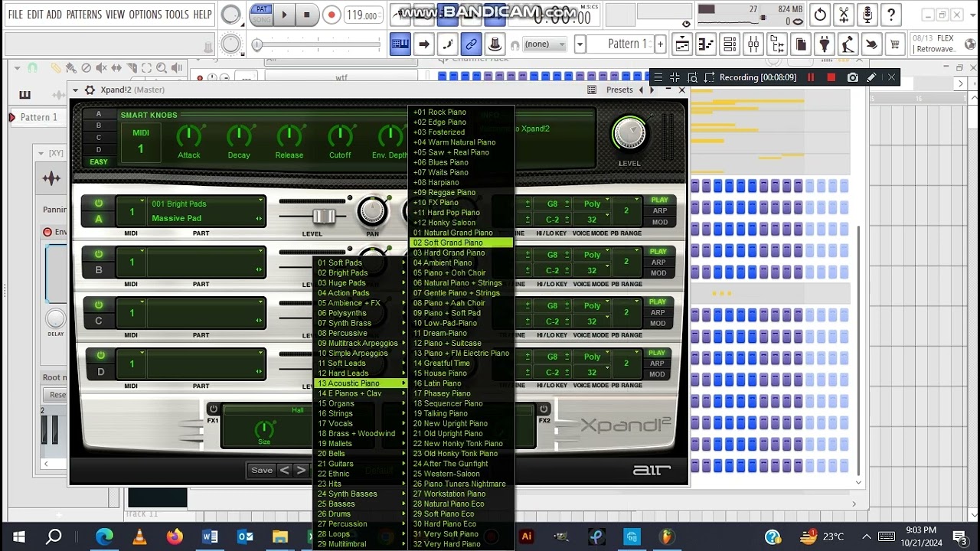Click the tempo field showing 119.000
980x551 pixels.
tap(364, 15)
